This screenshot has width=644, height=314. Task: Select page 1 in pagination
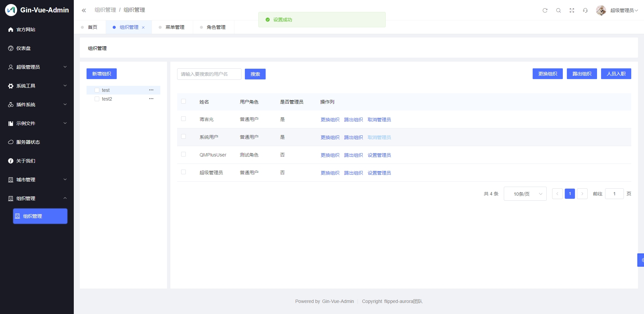click(x=570, y=194)
